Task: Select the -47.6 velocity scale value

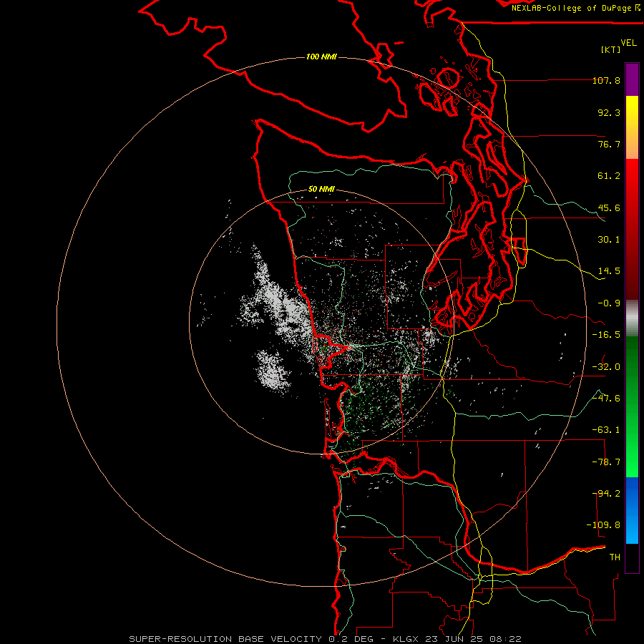Action: coord(606,399)
